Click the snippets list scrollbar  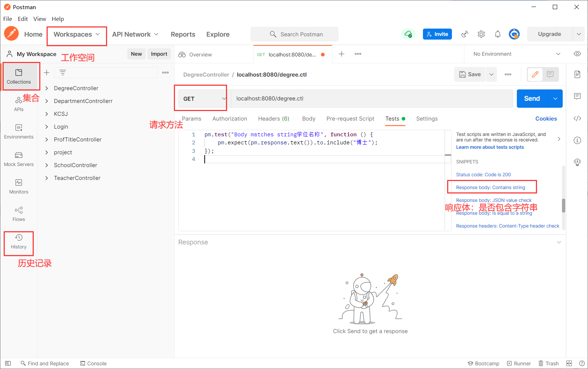coord(563,205)
